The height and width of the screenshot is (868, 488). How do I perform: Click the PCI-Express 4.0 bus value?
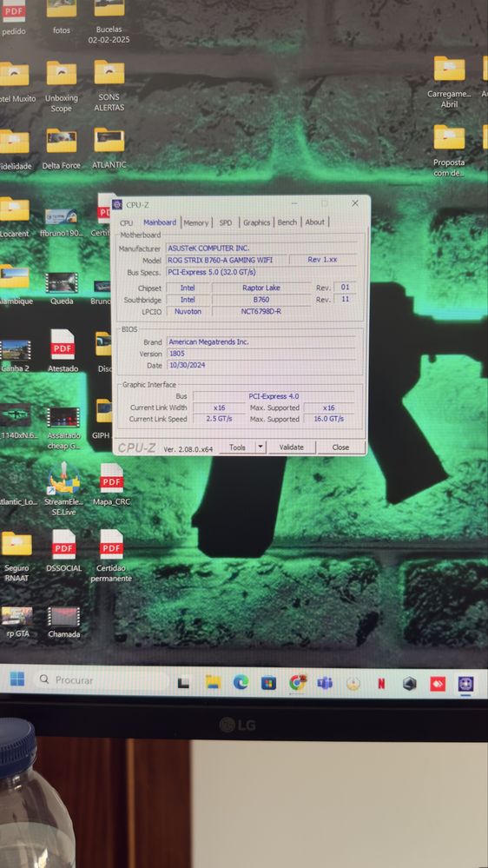tap(274, 396)
